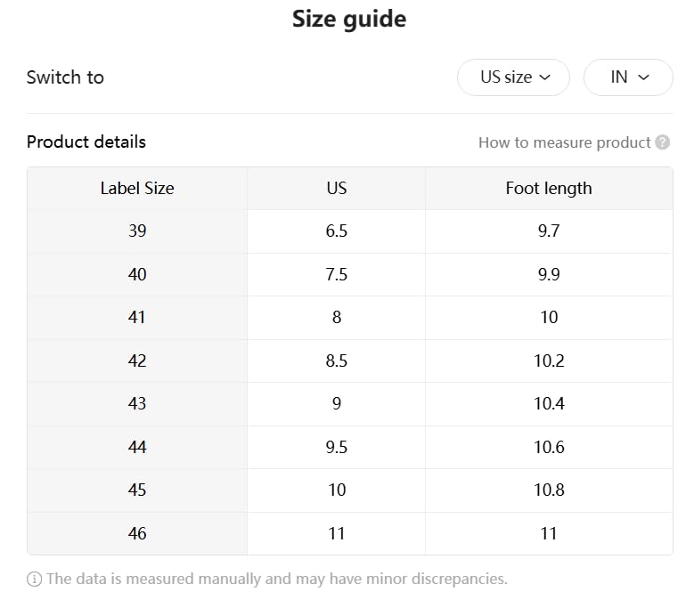Click the label size 44 cell
The image size is (694, 616).
pyautogui.click(x=137, y=448)
